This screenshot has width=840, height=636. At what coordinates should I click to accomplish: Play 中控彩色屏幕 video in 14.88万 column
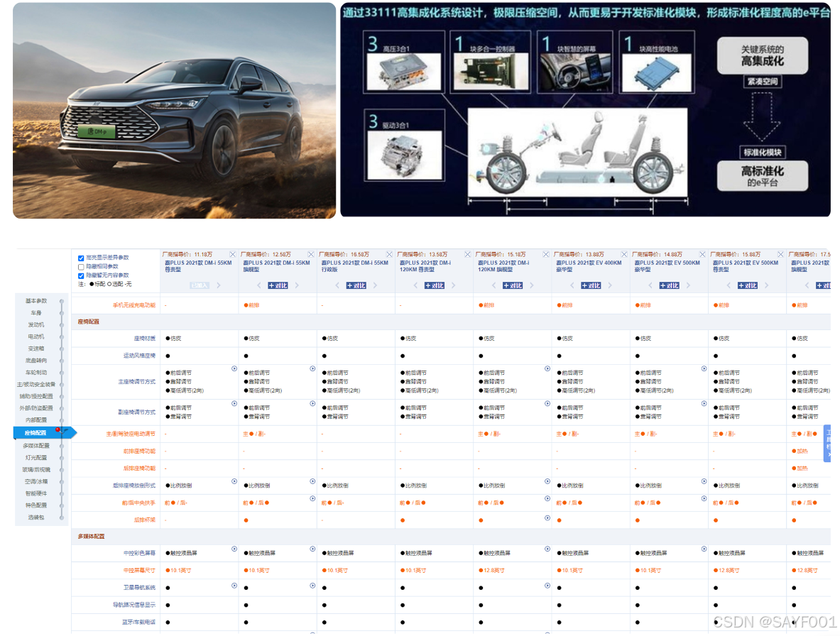click(x=704, y=549)
